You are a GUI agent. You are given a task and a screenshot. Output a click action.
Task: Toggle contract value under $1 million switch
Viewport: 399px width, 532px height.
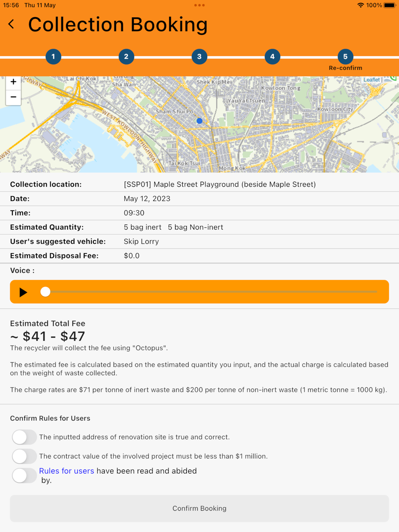(24, 456)
